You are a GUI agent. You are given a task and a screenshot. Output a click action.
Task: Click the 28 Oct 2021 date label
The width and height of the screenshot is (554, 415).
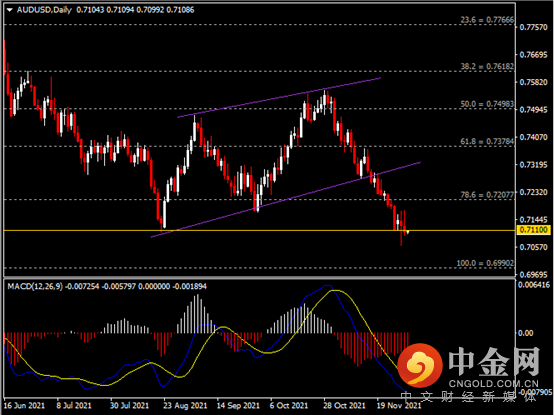[344, 405]
